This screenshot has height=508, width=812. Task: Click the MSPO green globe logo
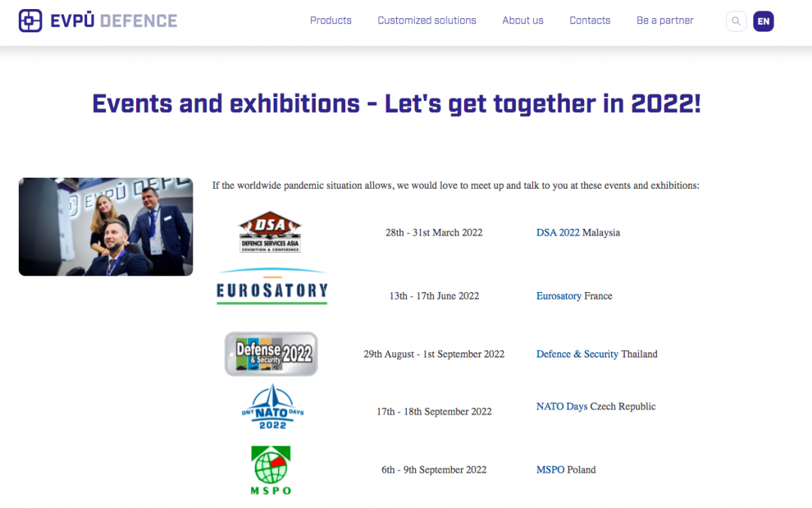pos(271,468)
